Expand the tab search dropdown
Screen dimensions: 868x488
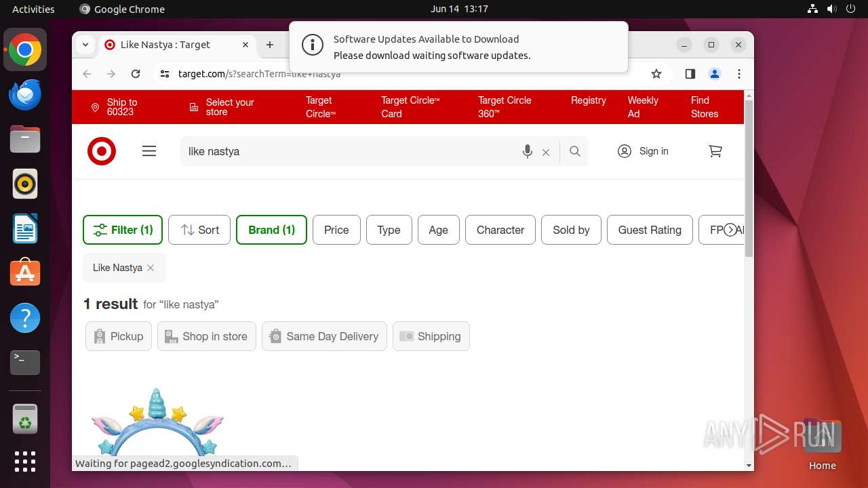pos(85,45)
